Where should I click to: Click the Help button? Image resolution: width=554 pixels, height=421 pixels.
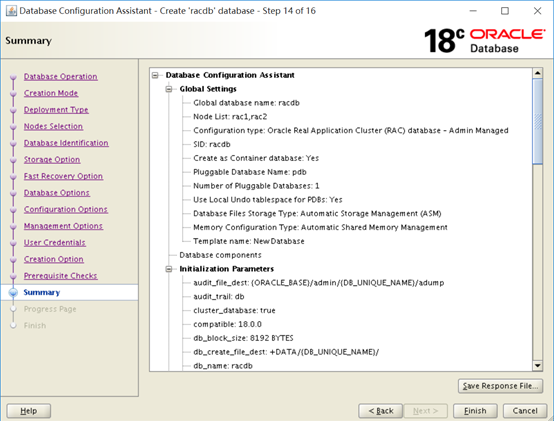tap(29, 411)
